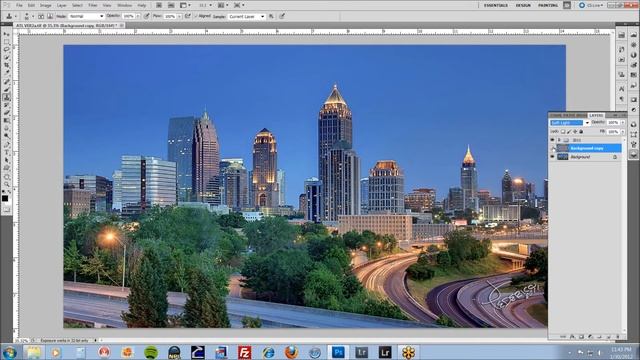Select the Hand tool

[7, 177]
